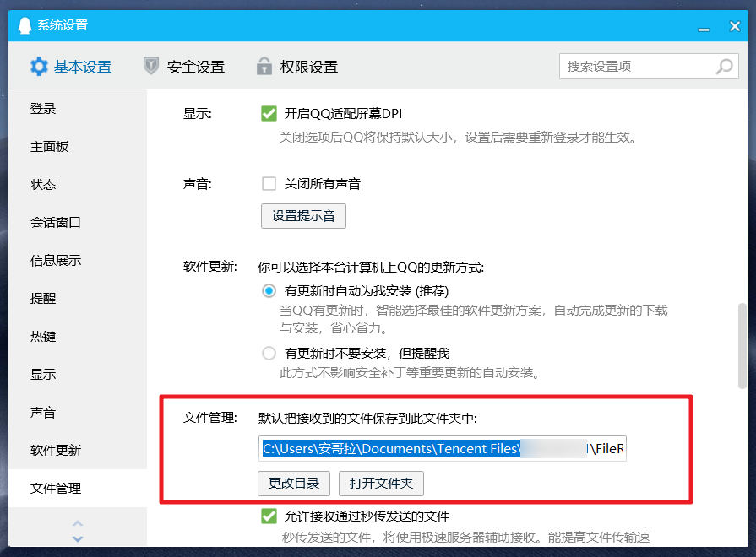Click the 设置提示音 button
The image size is (756, 557).
[303, 216]
